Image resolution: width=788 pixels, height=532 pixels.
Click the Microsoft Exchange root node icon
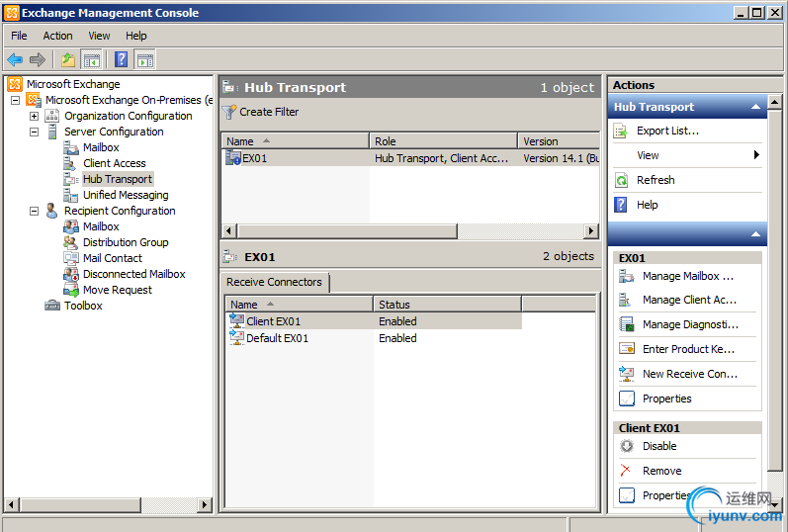pos(15,84)
